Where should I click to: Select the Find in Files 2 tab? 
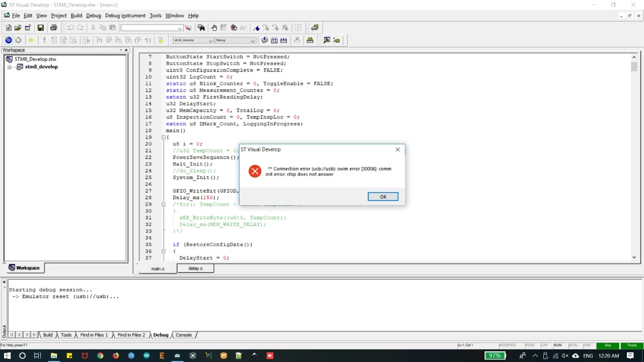point(131,335)
